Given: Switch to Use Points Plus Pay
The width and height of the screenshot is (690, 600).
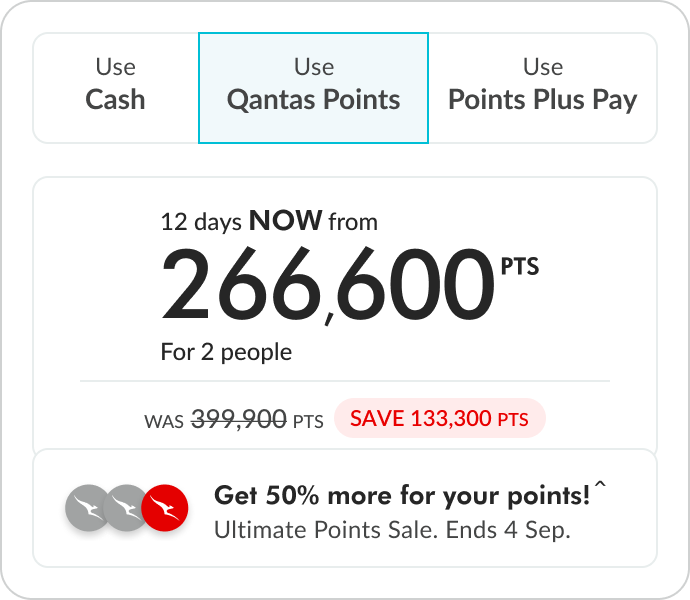Looking at the screenshot, I should click(543, 88).
